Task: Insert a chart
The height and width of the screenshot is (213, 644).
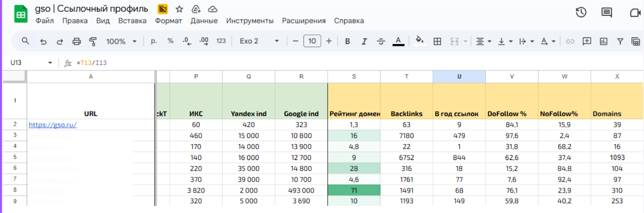Action: pyautogui.click(x=603, y=41)
